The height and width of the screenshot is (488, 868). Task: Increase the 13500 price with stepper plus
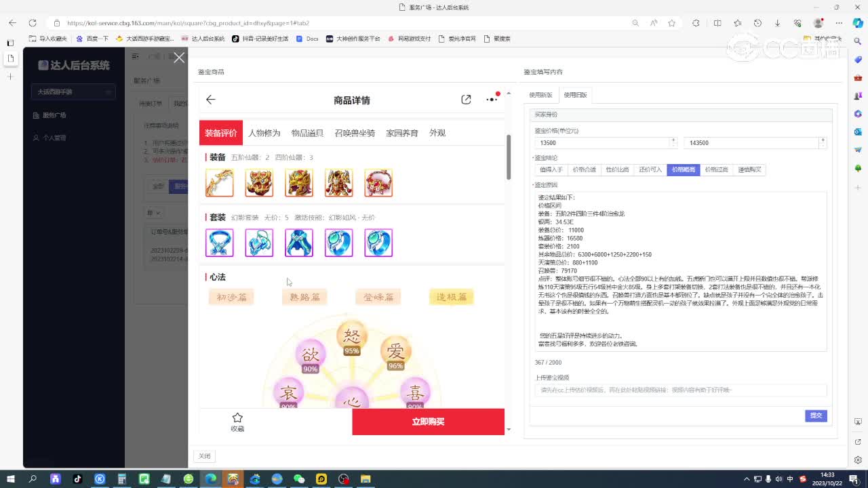673,140
